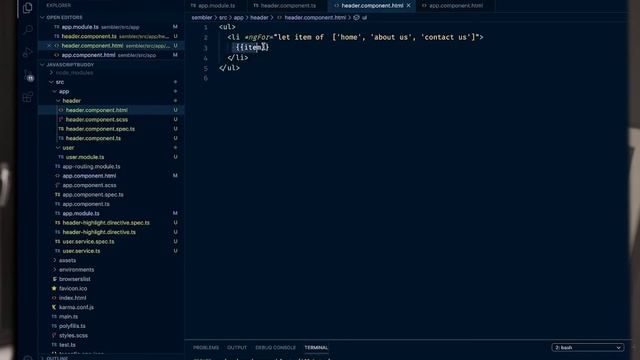Viewport: 640px width, 360px height.
Task: Click 'src' in the editor breadcrumb
Action: point(223,18)
